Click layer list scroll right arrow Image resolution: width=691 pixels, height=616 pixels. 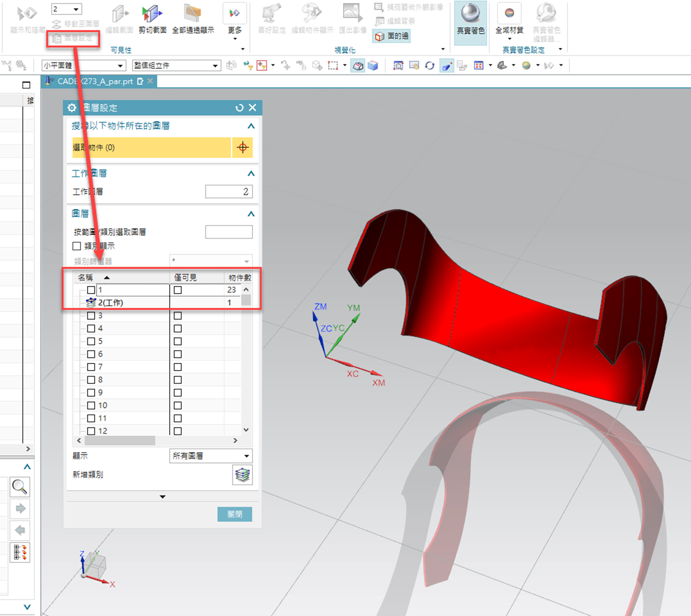point(235,440)
